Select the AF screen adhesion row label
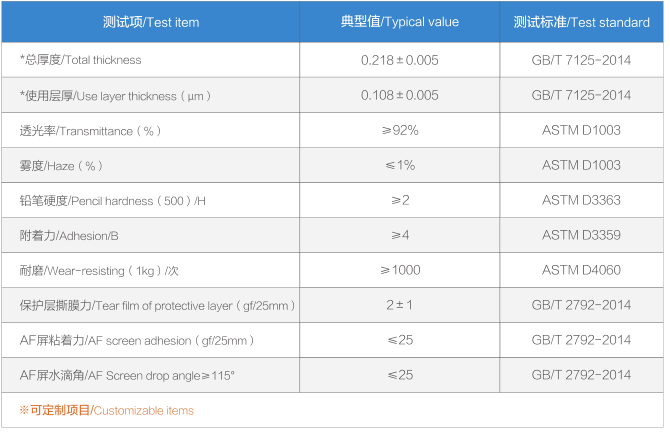This screenshot has height=433, width=670. tap(137, 340)
